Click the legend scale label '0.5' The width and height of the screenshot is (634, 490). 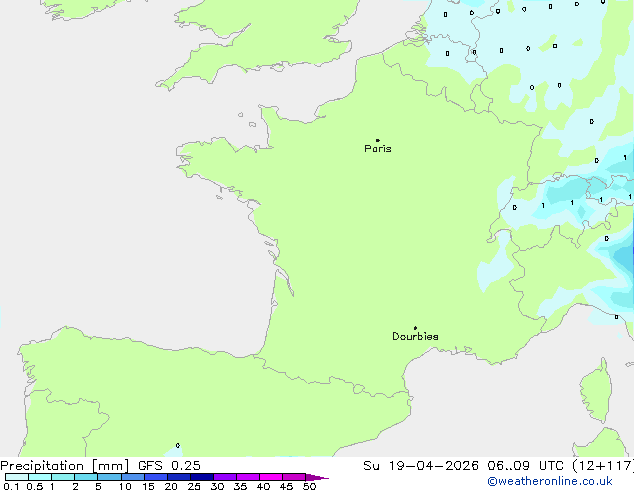[x=35, y=486]
